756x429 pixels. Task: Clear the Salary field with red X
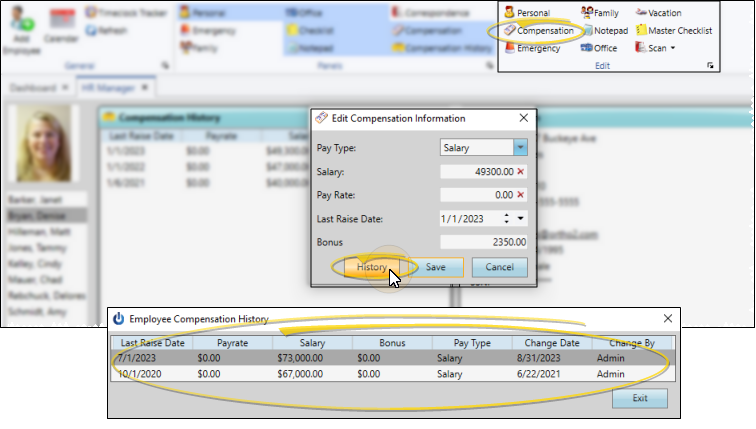[x=521, y=172]
